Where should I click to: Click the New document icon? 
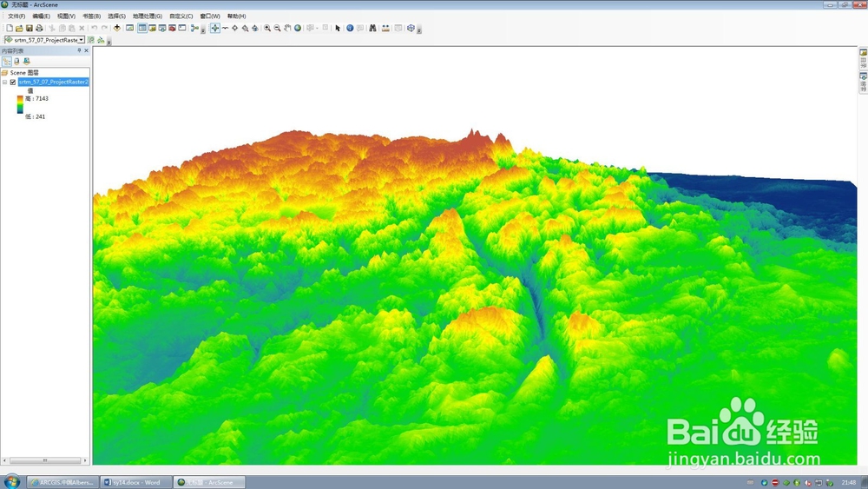pos(10,28)
